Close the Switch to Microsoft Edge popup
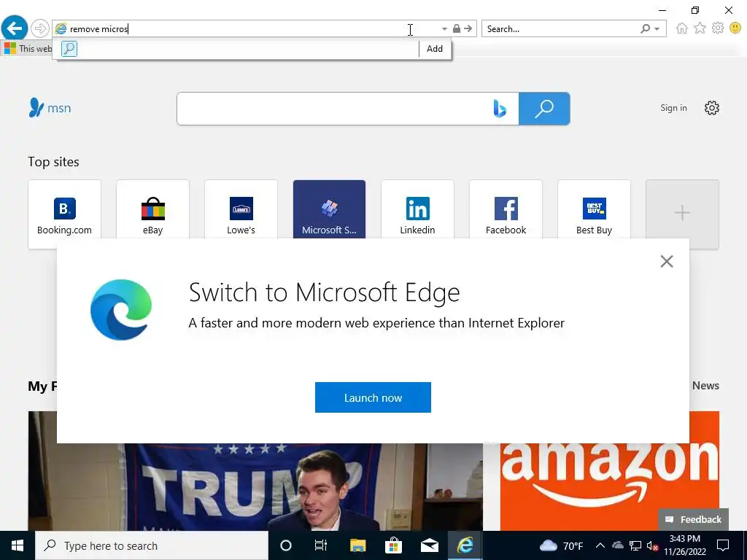 tap(667, 261)
